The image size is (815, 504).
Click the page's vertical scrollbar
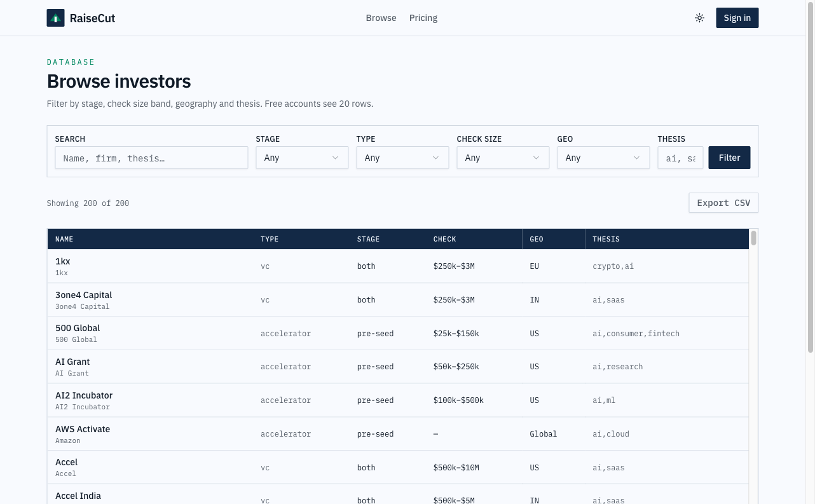[x=810, y=178]
